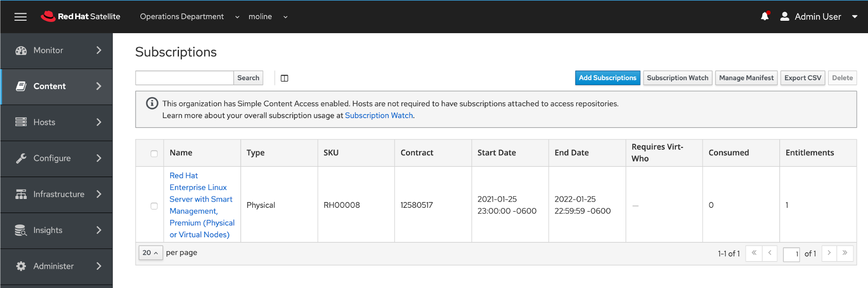The width and height of the screenshot is (868, 288).
Task: Click the admin user avatar icon
Action: 785,16
